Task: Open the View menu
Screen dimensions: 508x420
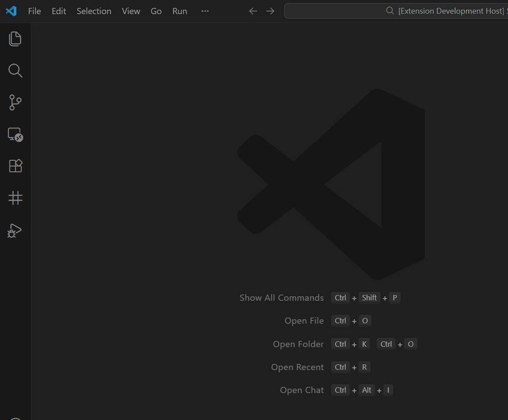Action: pyautogui.click(x=131, y=11)
